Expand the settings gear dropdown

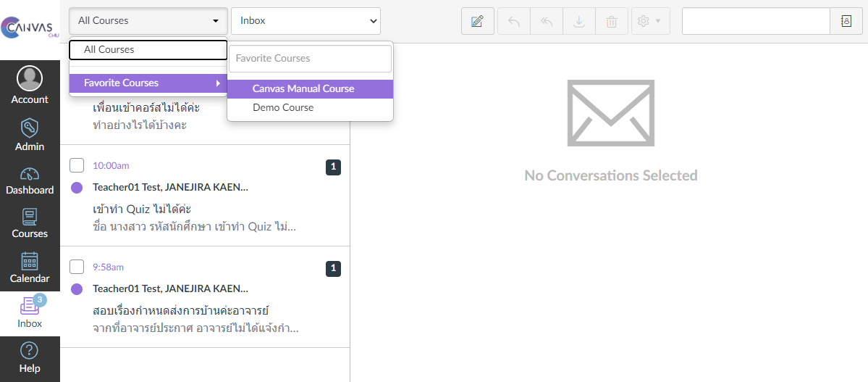(x=649, y=21)
